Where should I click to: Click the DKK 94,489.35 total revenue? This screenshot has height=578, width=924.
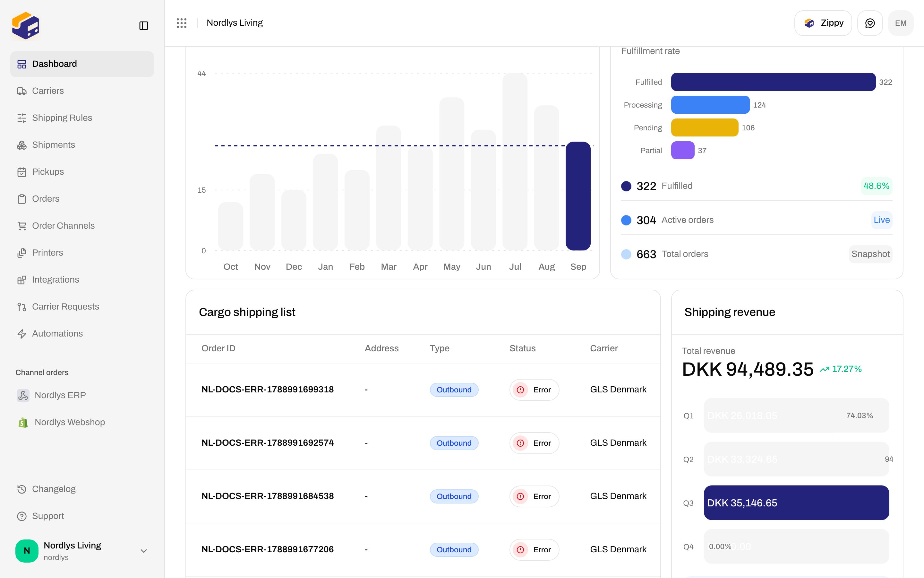pos(748,369)
